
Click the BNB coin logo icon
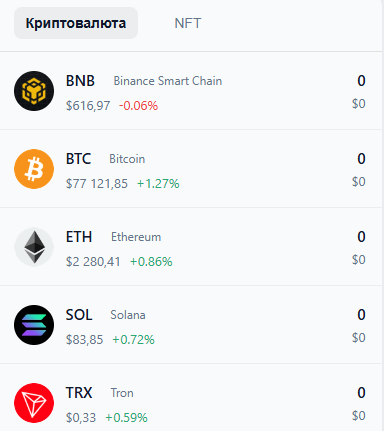click(x=34, y=91)
